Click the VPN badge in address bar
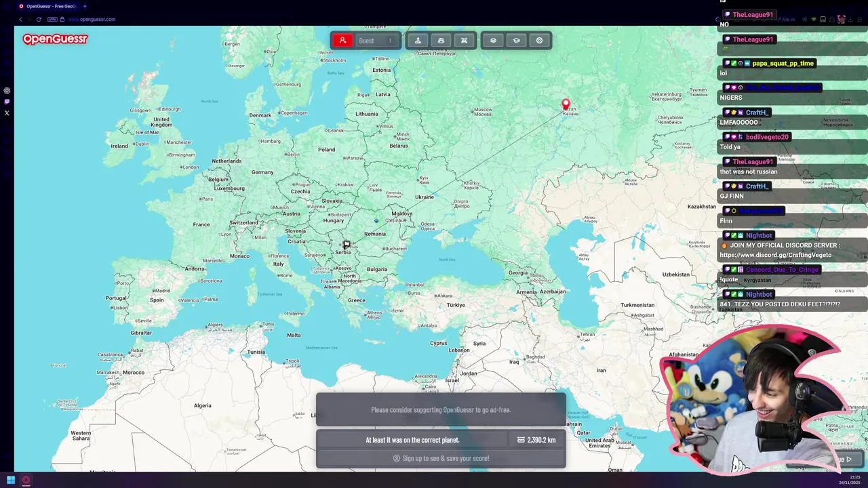The image size is (868, 488). [52, 19]
